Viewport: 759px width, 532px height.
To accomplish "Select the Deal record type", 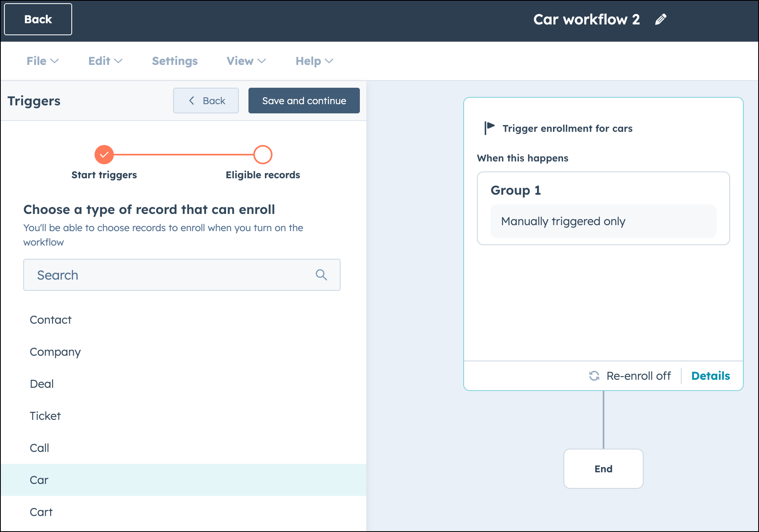I will [x=184, y=384].
